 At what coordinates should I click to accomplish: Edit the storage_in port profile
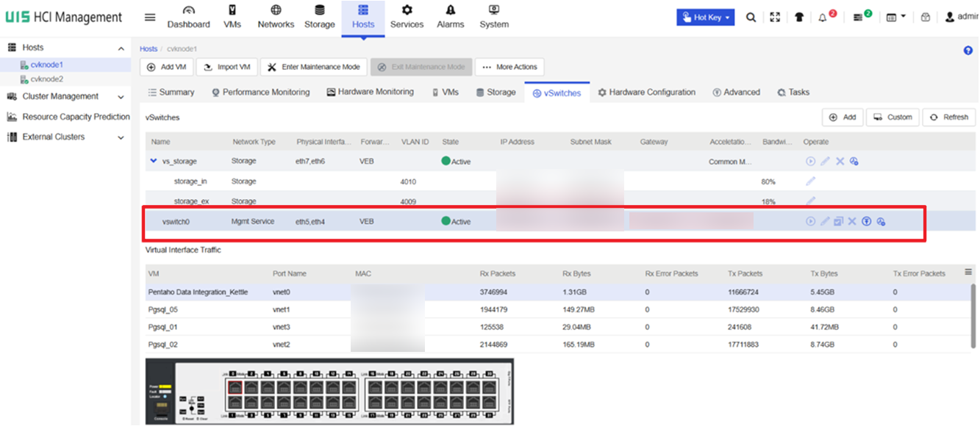click(811, 181)
